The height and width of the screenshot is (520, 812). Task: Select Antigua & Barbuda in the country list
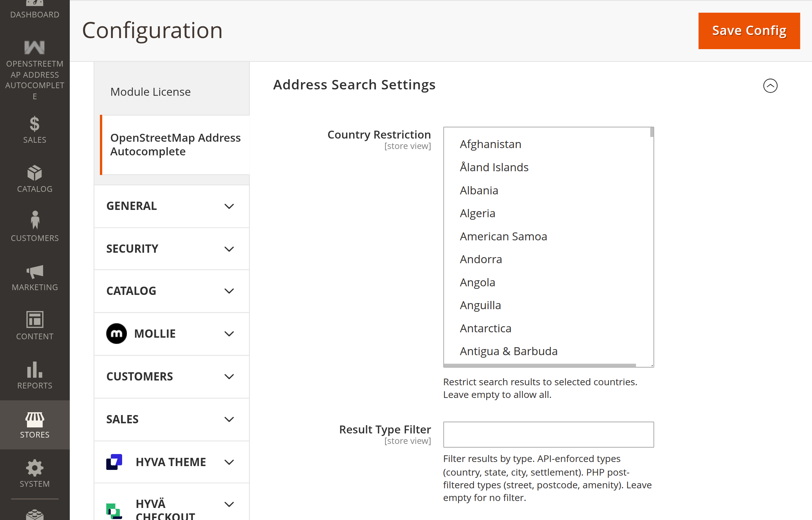point(508,351)
